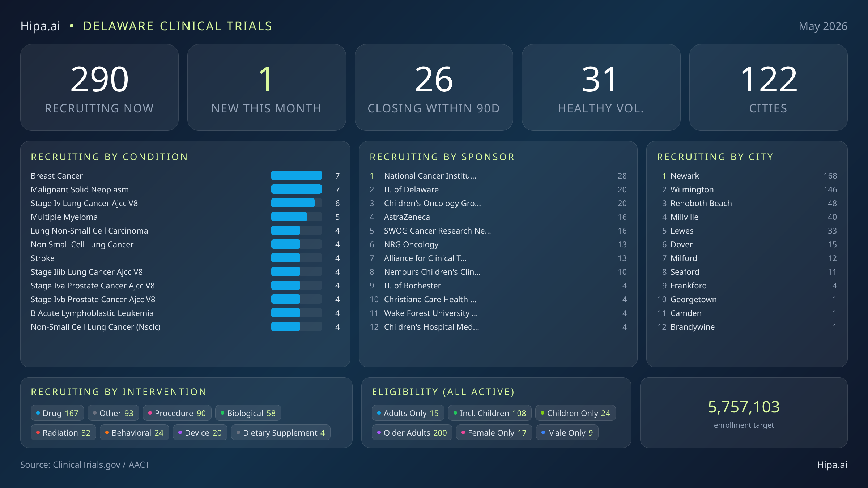This screenshot has width=868, height=488.
Task: Click the Female Only 17 chip
Action: (x=494, y=432)
